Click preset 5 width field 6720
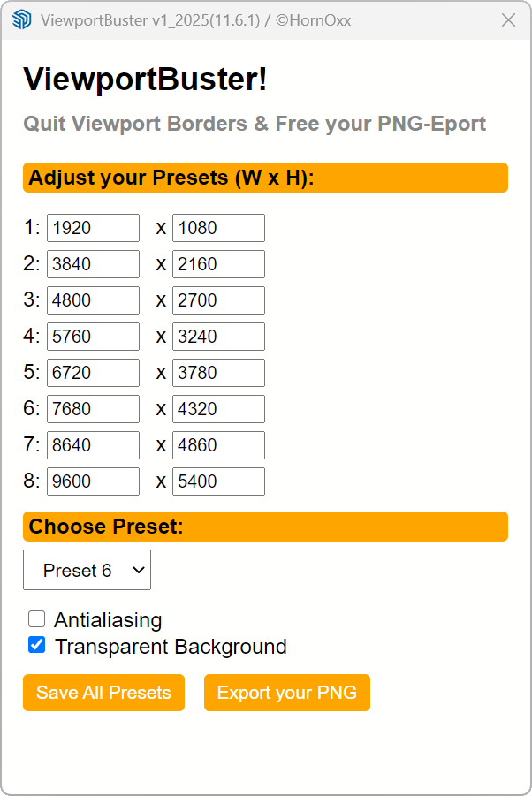532x796 pixels. [x=93, y=373]
